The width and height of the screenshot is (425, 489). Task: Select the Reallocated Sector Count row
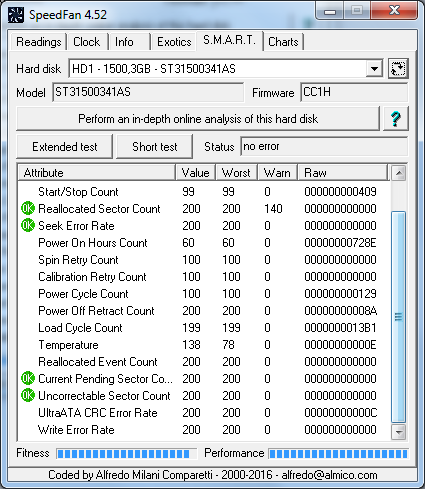[x=204, y=209]
